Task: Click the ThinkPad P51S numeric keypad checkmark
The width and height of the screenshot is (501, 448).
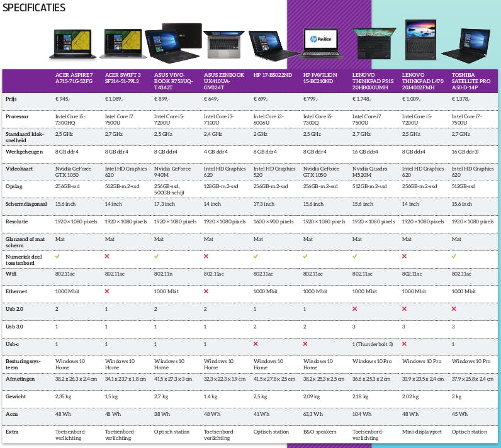Action: tap(354, 256)
